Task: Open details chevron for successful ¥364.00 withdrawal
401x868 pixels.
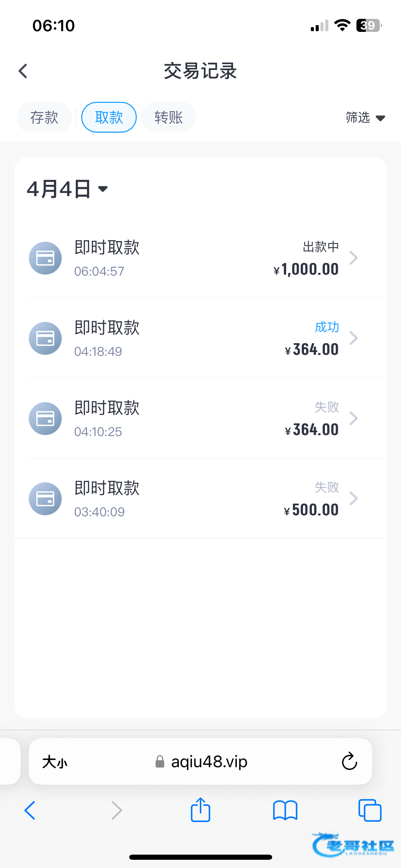Action: (x=353, y=338)
